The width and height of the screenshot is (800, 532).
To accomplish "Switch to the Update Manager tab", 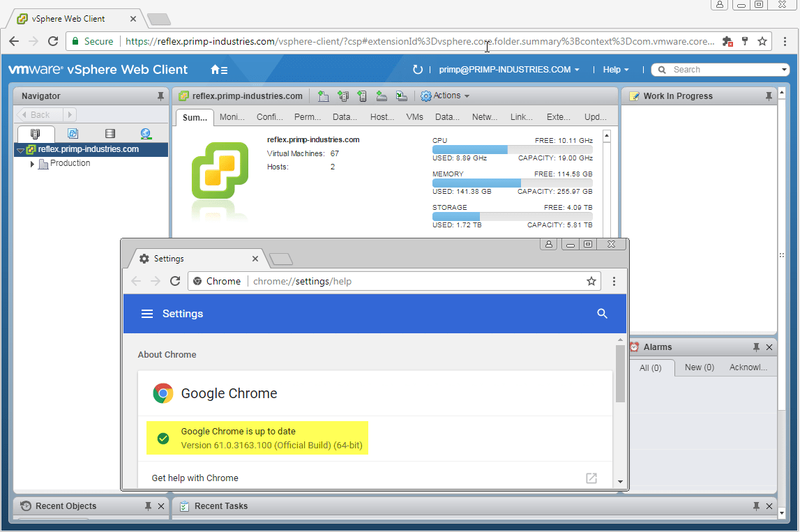I will click(x=596, y=117).
